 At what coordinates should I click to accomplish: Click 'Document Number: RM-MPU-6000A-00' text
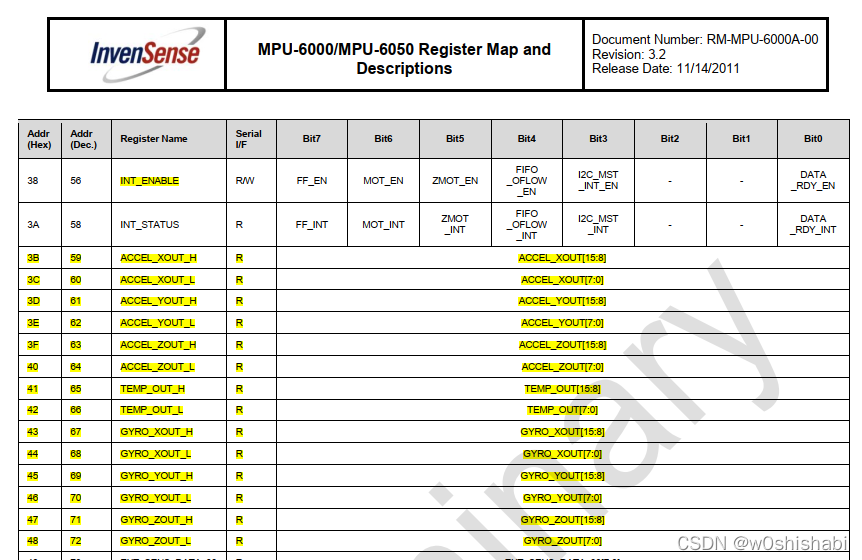[x=705, y=40]
